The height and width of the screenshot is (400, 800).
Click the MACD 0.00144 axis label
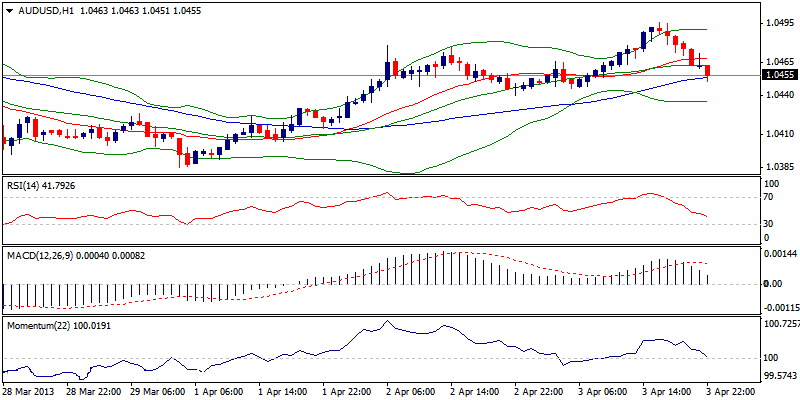(x=777, y=257)
